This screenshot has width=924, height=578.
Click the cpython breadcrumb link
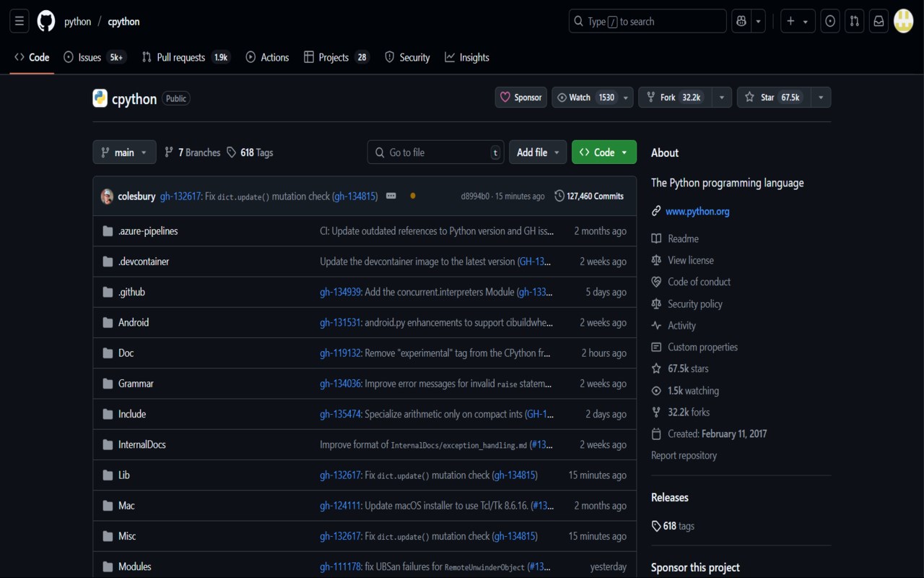click(123, 22)
